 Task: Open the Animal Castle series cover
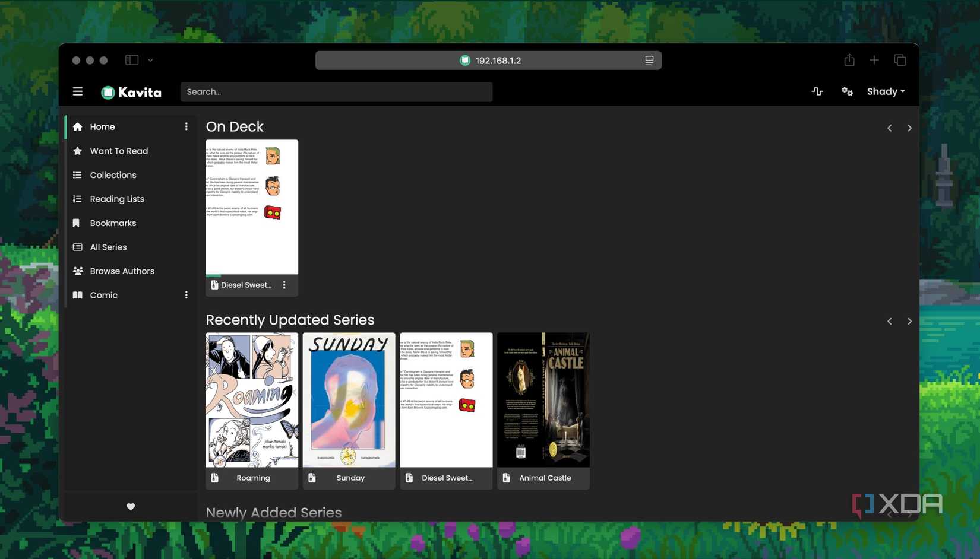click(x=543, y=400)
